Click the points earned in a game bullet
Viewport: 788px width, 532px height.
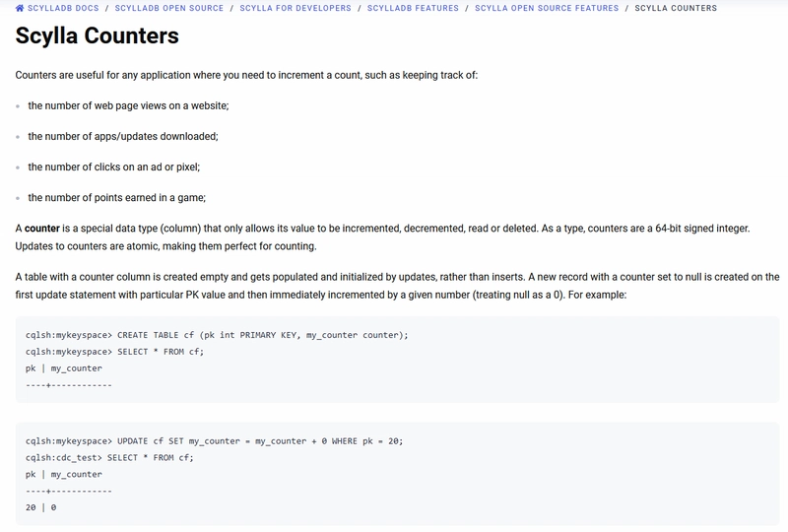[x=116, y=198]
